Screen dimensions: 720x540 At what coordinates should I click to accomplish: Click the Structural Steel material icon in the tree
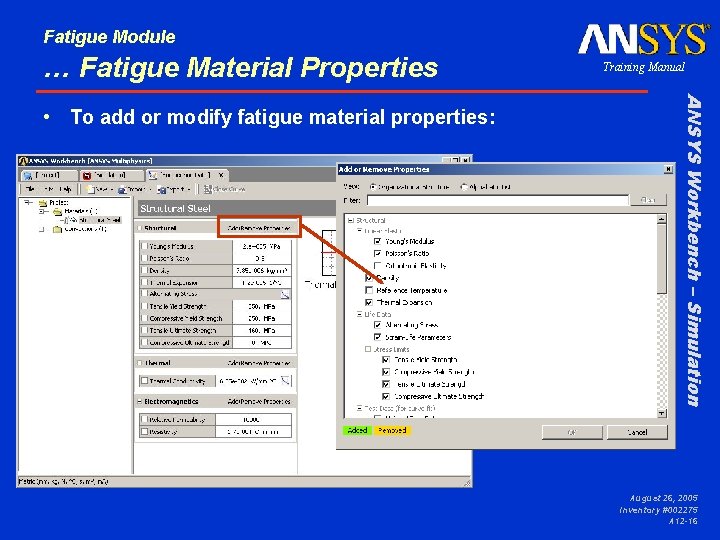[73, 220]
